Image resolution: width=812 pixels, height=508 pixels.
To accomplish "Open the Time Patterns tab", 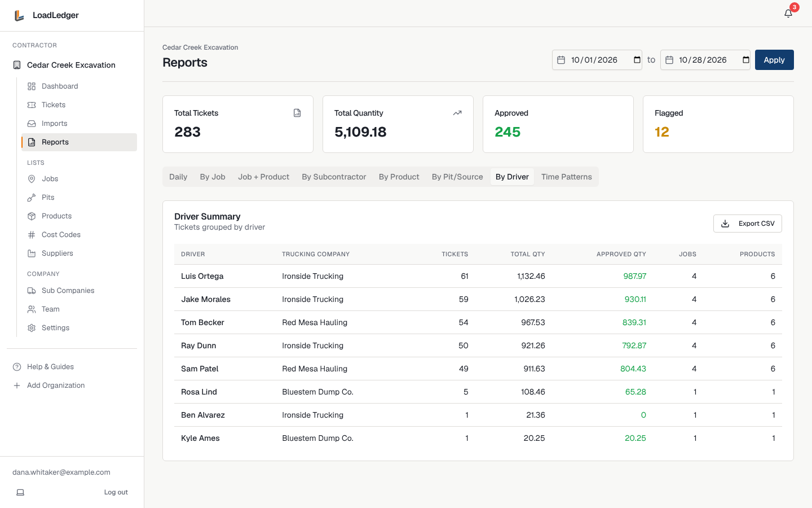I will tap(566, 177).
